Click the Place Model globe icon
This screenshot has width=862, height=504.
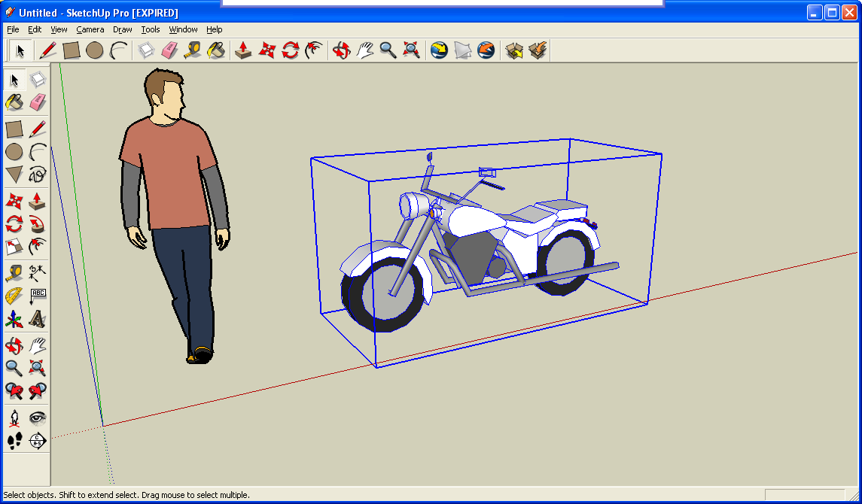coord(486,50)
